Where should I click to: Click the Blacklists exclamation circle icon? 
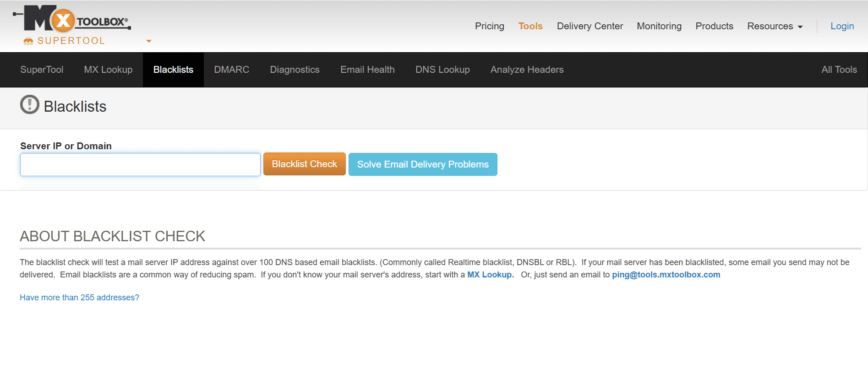coord(30,104)
